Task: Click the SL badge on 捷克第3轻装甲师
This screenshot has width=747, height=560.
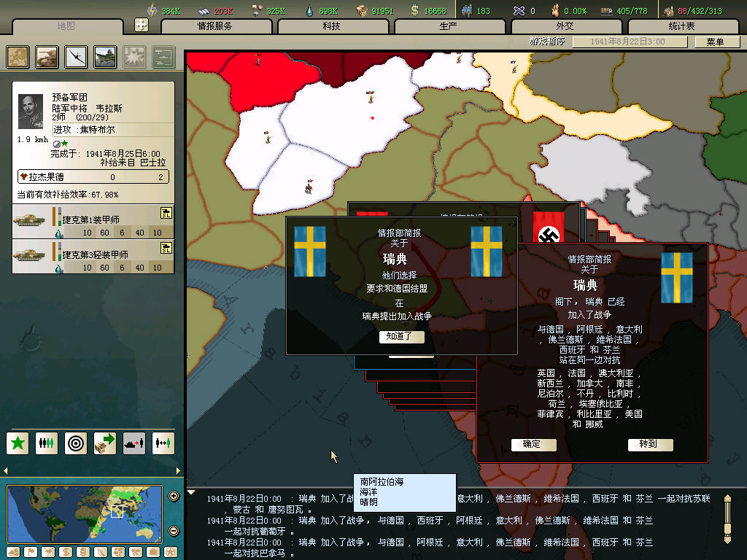Action: tap(166, 248)
